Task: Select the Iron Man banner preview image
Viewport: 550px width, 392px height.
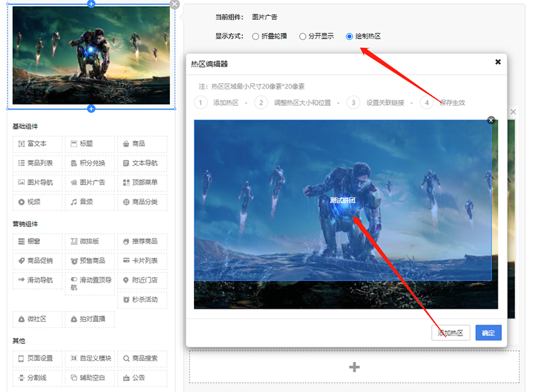Action: point(91,56)
